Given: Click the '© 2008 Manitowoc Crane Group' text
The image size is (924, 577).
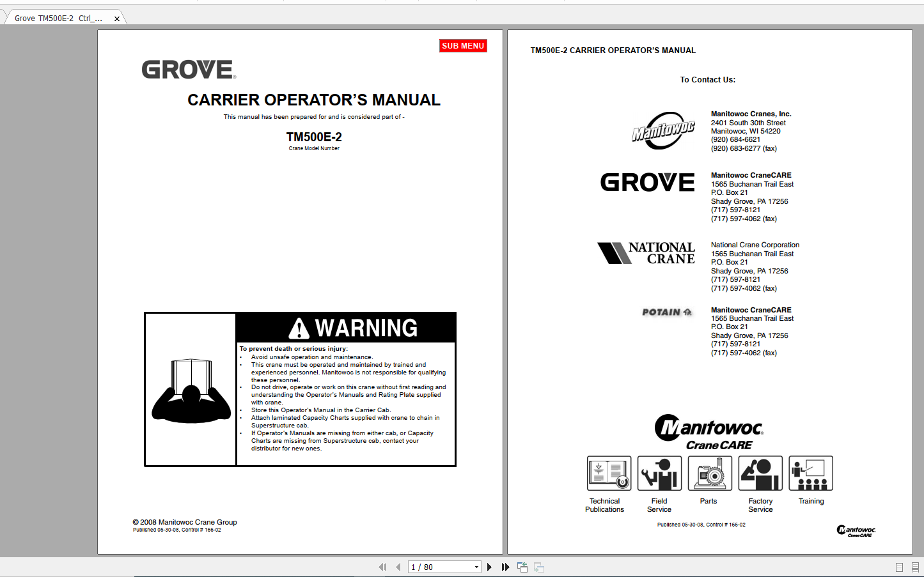Looking at the screenshot, I should pyautogui.click(x=185, y=522).
